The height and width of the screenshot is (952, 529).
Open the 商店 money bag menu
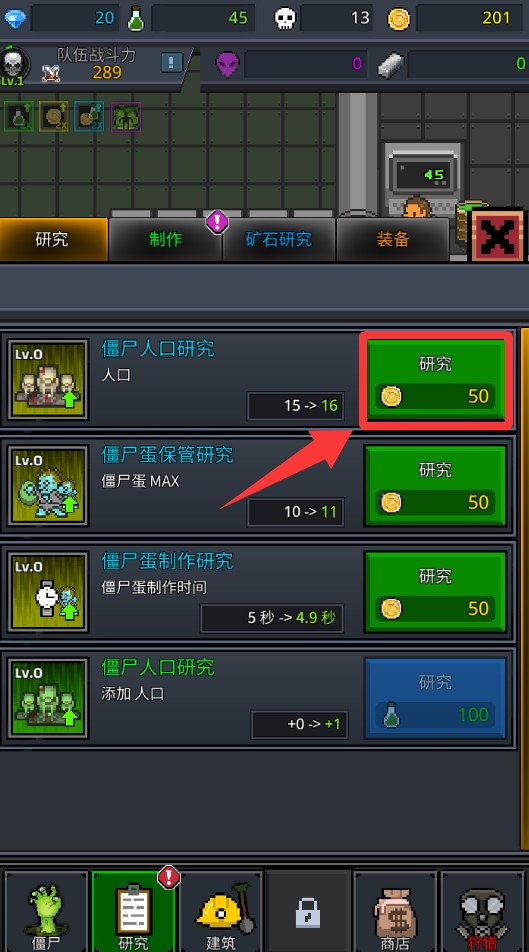[395, 912]
